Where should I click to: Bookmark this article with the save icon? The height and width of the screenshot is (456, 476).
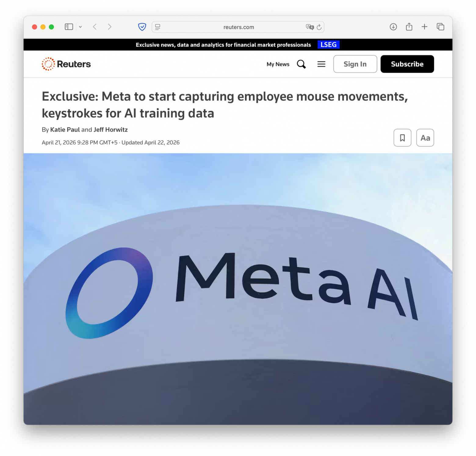[402, 138]
